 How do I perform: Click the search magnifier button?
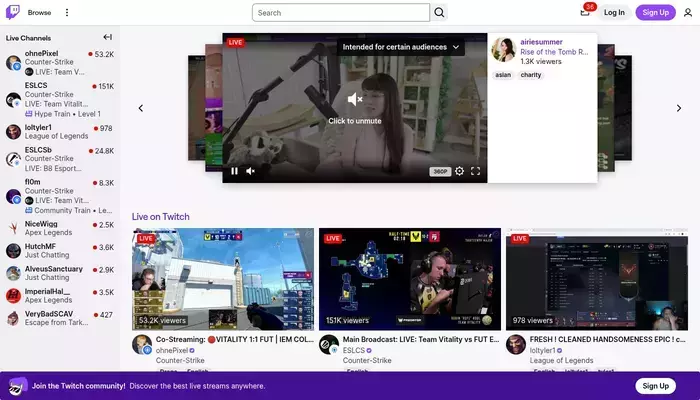(x=439, y=12)
